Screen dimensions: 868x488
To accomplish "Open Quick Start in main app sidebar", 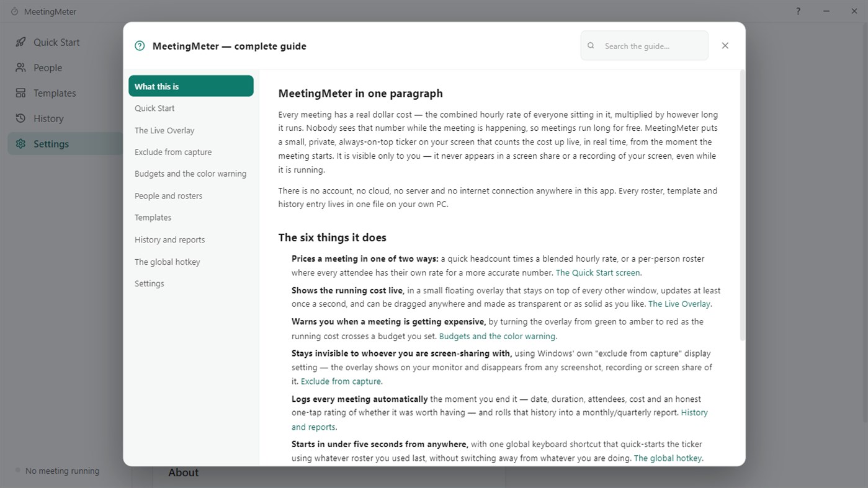I will (x=66, y=42).
